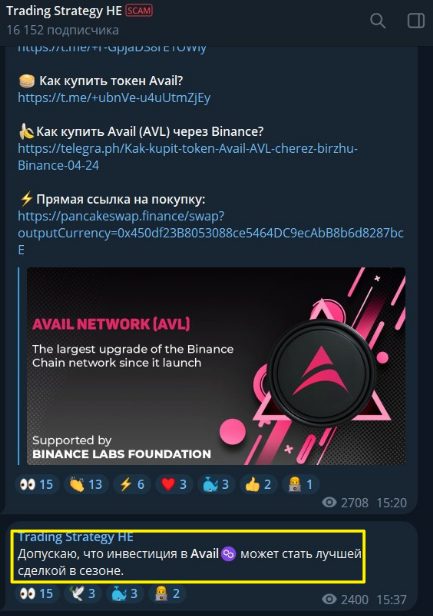Image resolution: width=433 pixels, height=616 pixels.
Task: Add the clapping hands reaction showing 13
Action: tap(85, 484)
